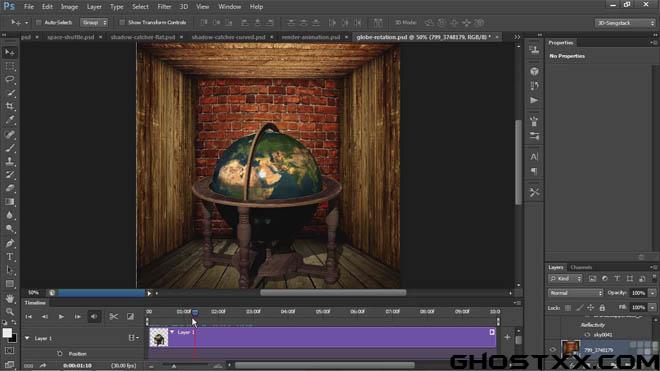Select the Move tool

point(10,52)
